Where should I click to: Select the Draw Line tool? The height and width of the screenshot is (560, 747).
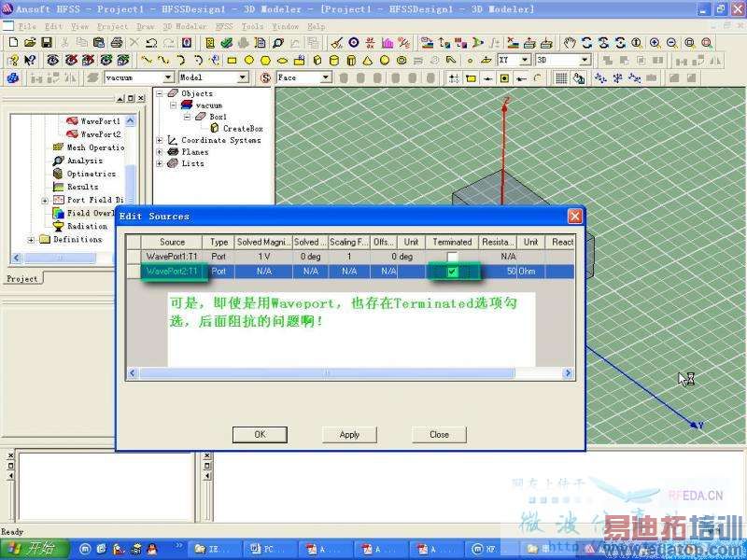click(147, 61)
